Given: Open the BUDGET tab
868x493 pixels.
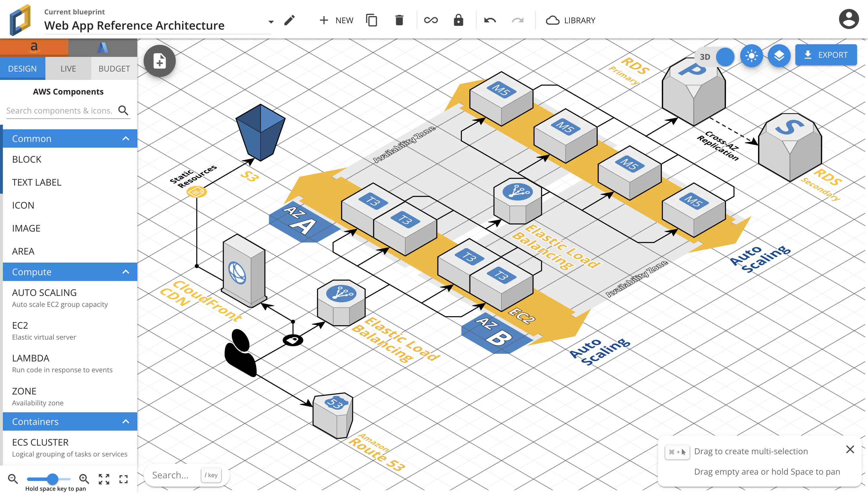Looking at the screenshot, I should point(114,68).
